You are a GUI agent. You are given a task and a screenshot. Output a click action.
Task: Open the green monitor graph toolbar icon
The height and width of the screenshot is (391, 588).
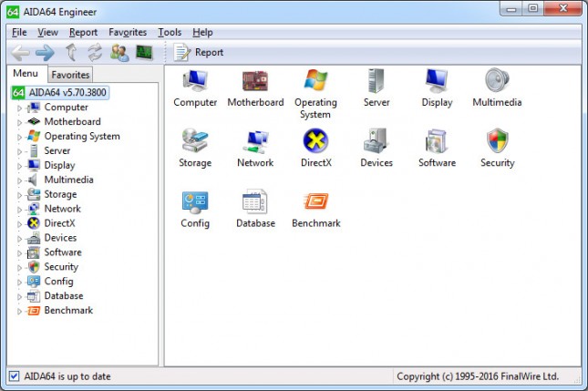tap(144, 52)
